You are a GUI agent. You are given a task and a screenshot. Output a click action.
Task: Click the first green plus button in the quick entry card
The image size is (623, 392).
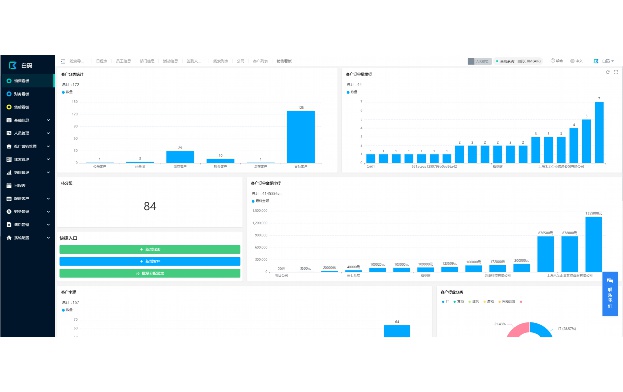tap(150, 249)
